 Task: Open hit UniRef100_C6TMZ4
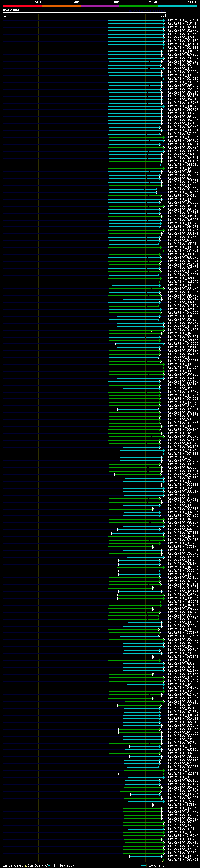click(183, 20)
